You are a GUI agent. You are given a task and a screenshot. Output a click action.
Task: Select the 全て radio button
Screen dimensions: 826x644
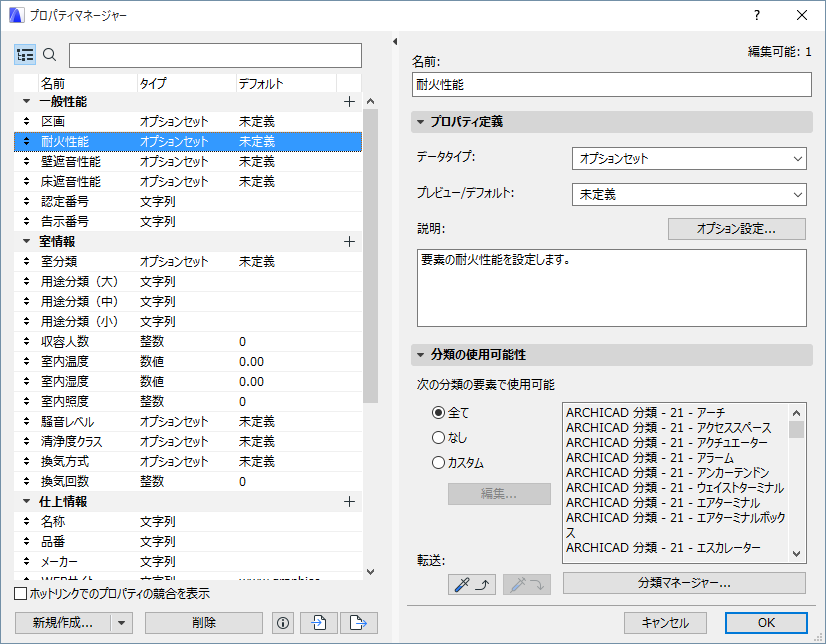438,412
